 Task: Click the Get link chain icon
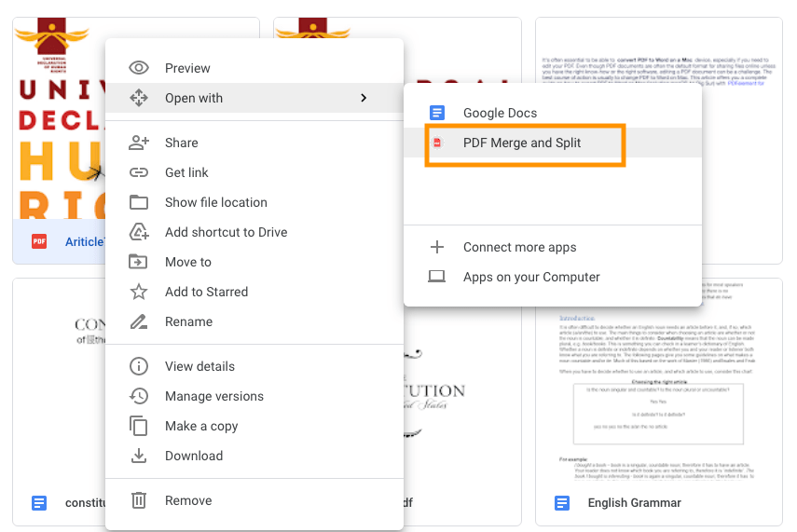click(x=139, y=172)
